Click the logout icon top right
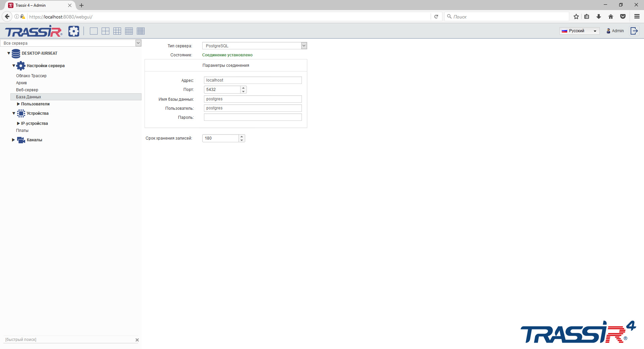This screenshot has height=349, width=644. pyautogui.click(x=634, y=31)
